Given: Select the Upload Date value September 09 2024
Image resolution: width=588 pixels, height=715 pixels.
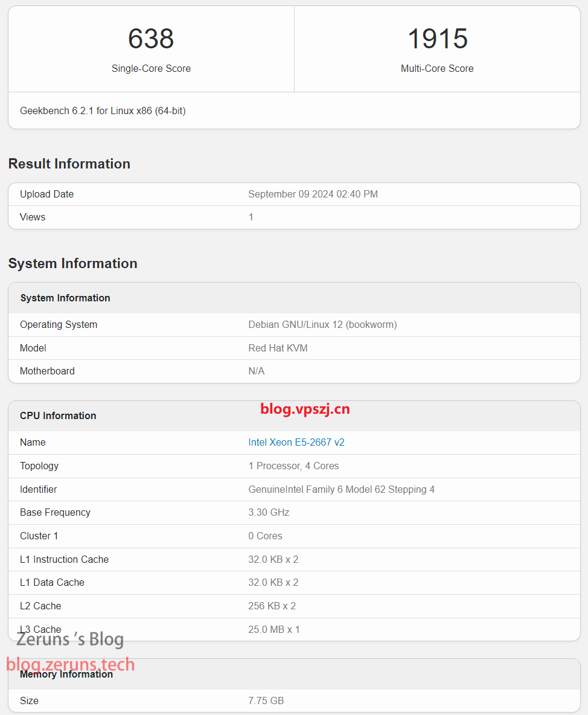Looking at the screenshot, I should 313,194.
